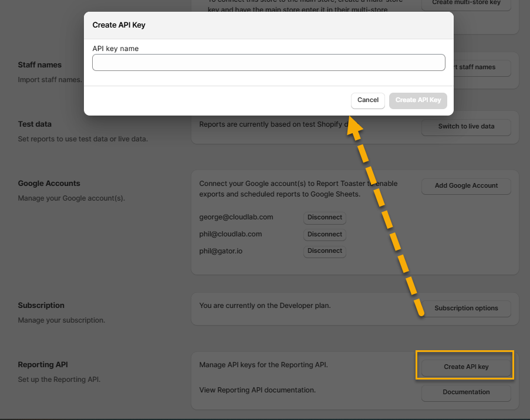Click Switch to live data button

pyautogui.click(x=466, y=127)
